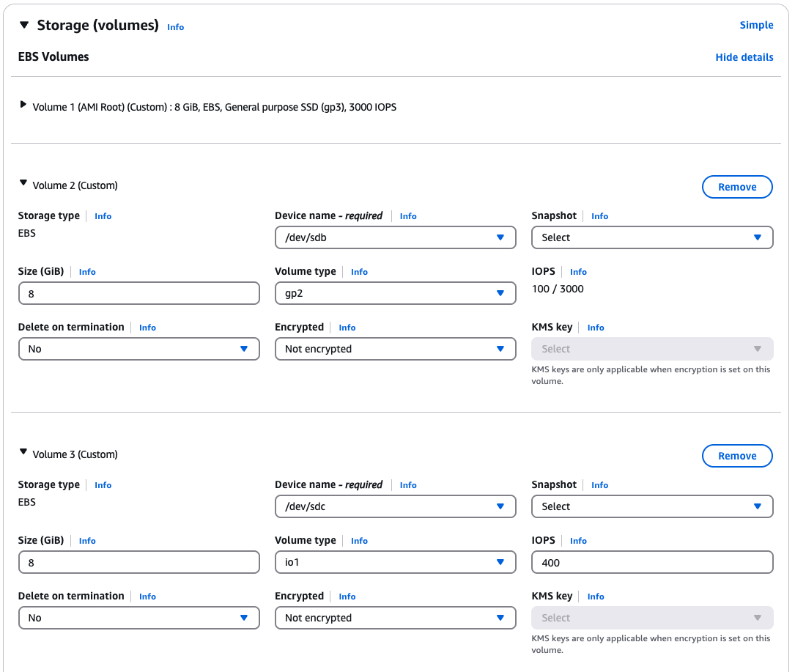Collapse the Volume 2 (Custom) section

(x=23, y=184)
